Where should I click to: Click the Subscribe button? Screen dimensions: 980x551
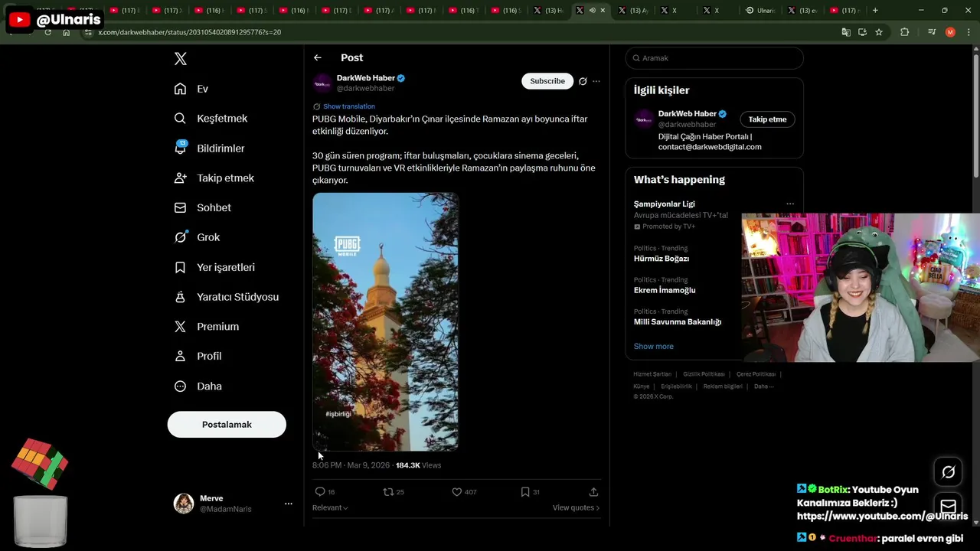547,81
